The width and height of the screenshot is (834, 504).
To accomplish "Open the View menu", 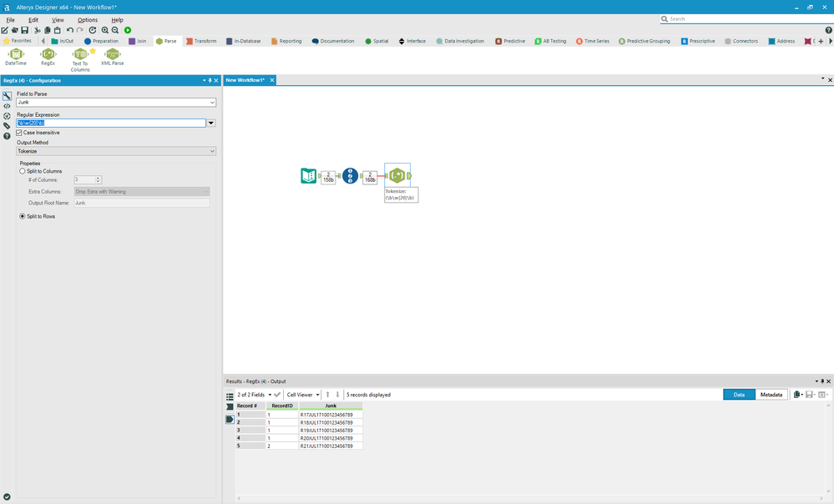I will [x=58, y=20].
